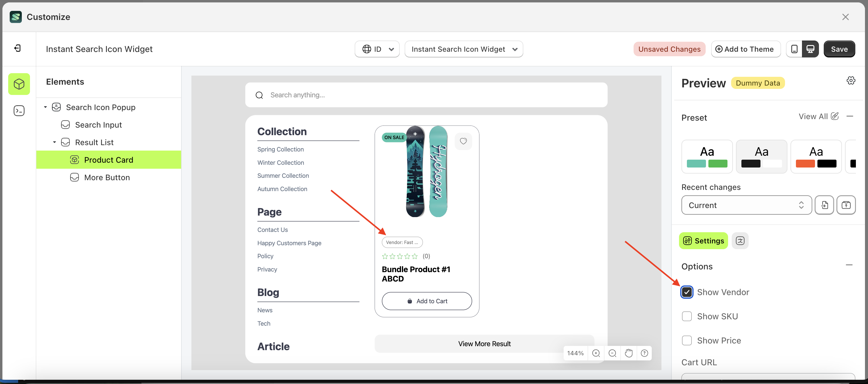This screenshot has height=384, width=868.
Task: Enable the Show Price option
Action: (x=687, y=340)
